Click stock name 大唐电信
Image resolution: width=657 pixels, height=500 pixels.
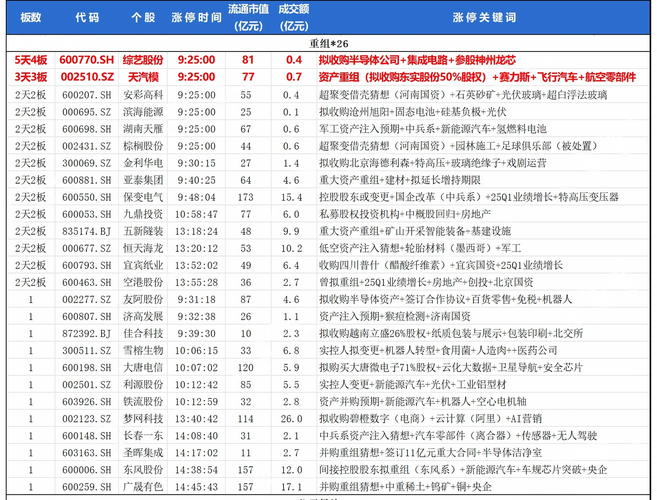pos(143,368)
